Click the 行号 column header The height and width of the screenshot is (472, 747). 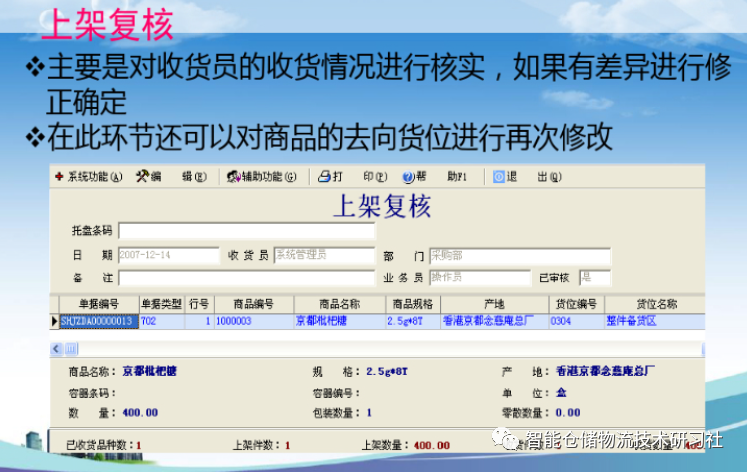[199, 304]
